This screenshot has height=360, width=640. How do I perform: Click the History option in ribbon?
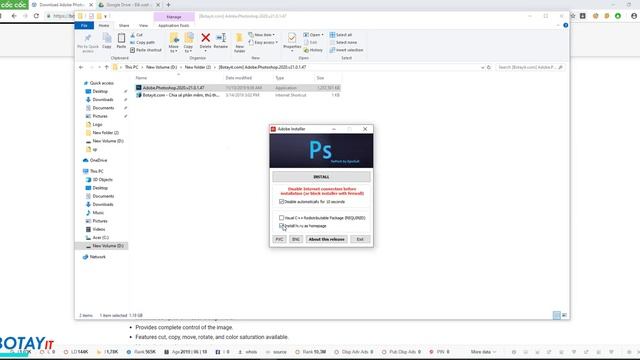pyautogui.click(x=313, y=50)
